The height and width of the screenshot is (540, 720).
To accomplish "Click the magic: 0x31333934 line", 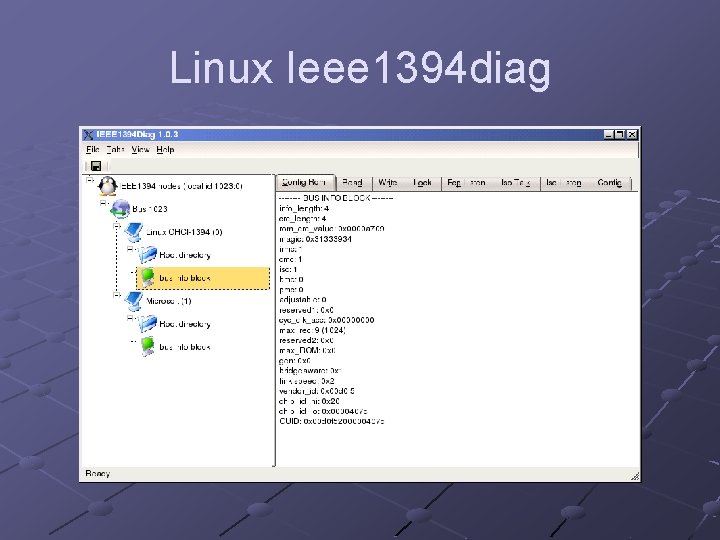I will [315, 239].
